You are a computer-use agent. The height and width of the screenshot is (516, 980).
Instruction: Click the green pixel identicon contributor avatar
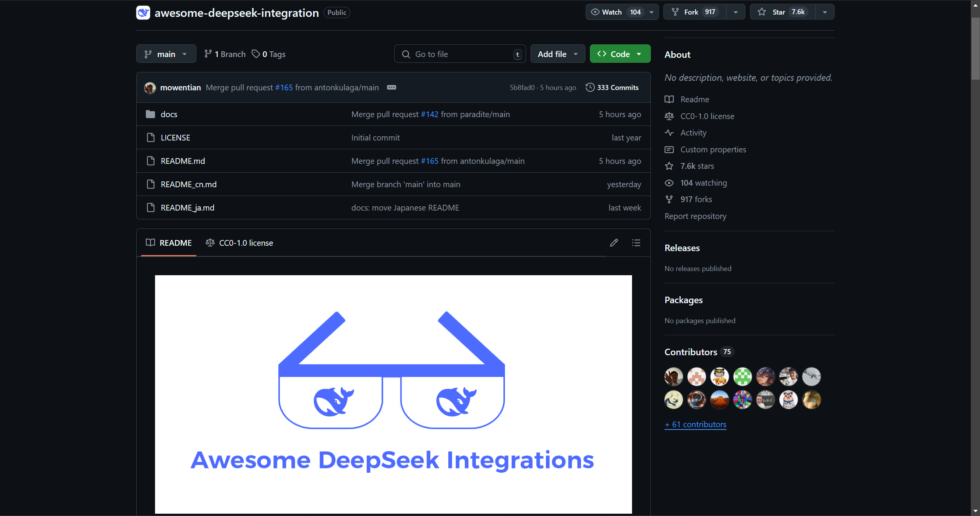[743, 377]
